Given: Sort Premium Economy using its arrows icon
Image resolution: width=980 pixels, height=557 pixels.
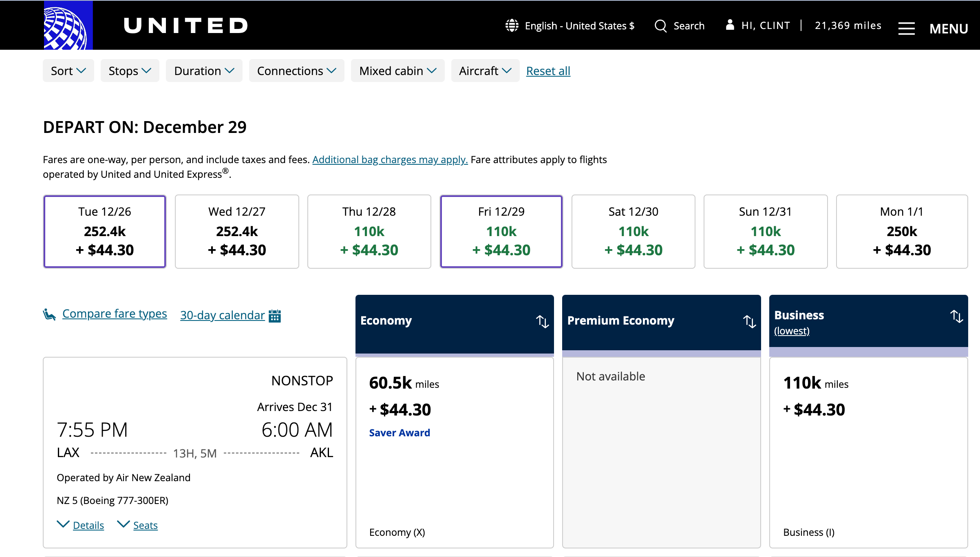Looking at the screenshot, I should pyautogui.click(x=750, y=322).
